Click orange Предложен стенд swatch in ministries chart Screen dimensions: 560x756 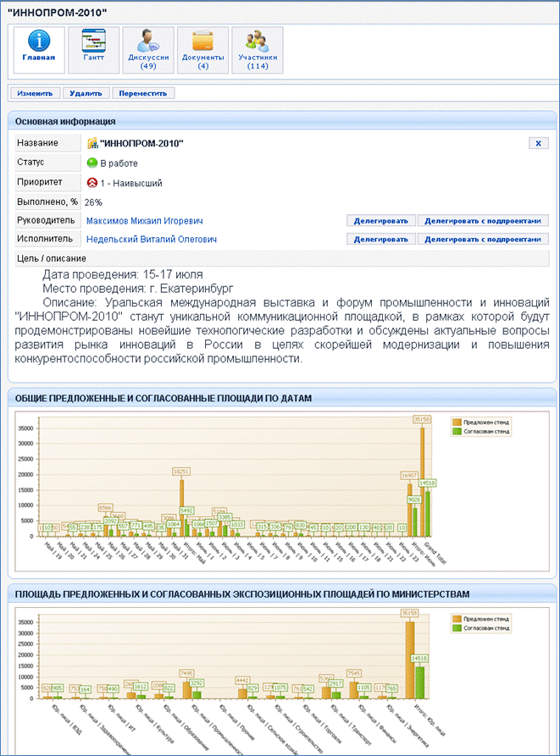(457, 619)
